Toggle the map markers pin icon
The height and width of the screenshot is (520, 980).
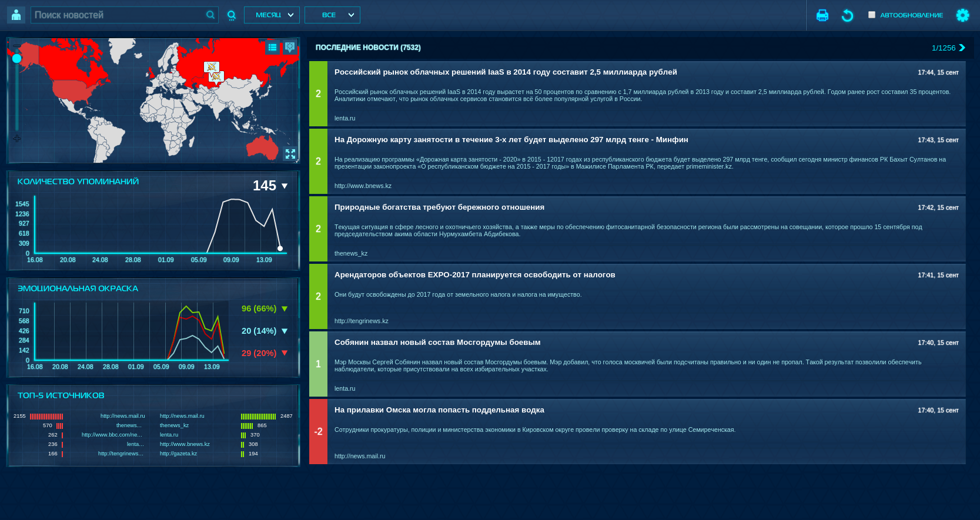[x=290, y=48]
